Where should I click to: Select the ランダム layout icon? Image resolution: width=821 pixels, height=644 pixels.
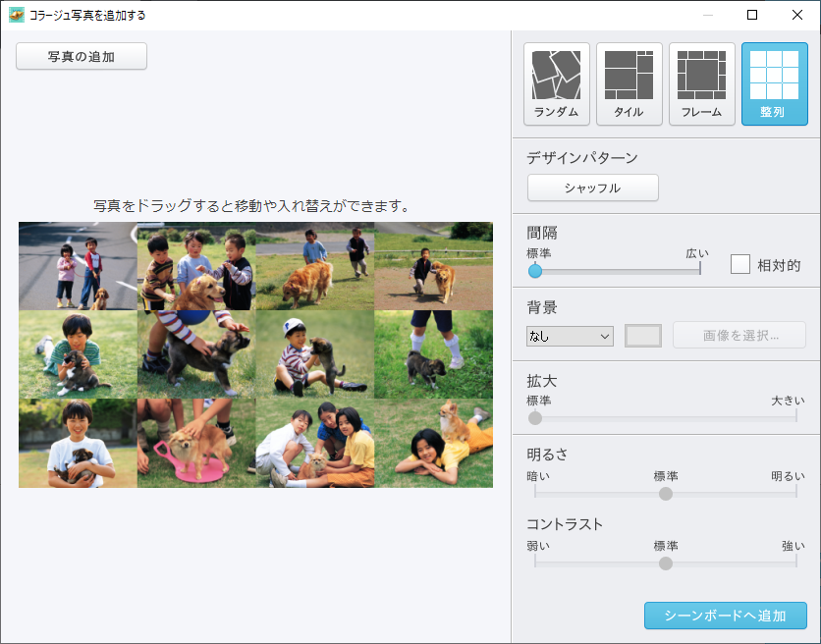[557, 83]
